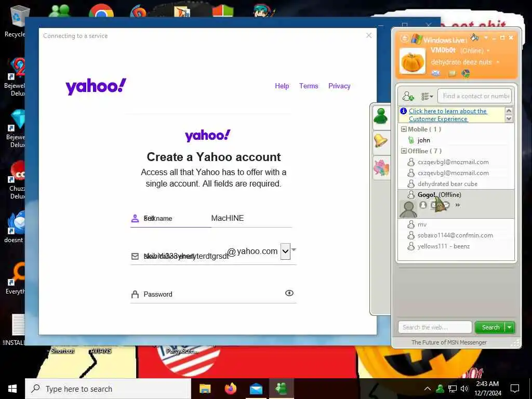Collapse the Offline ( 7 ) group
532x399 pixels.
click(404, 151)
